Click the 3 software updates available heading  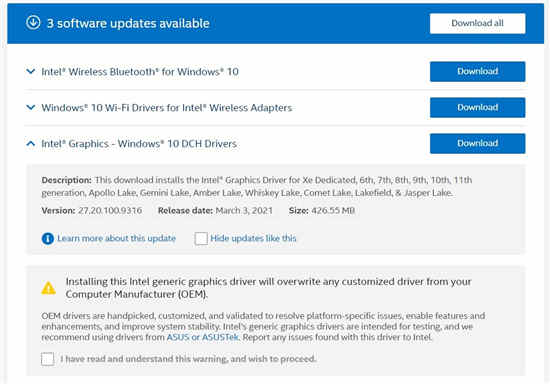tap(128, 23)
